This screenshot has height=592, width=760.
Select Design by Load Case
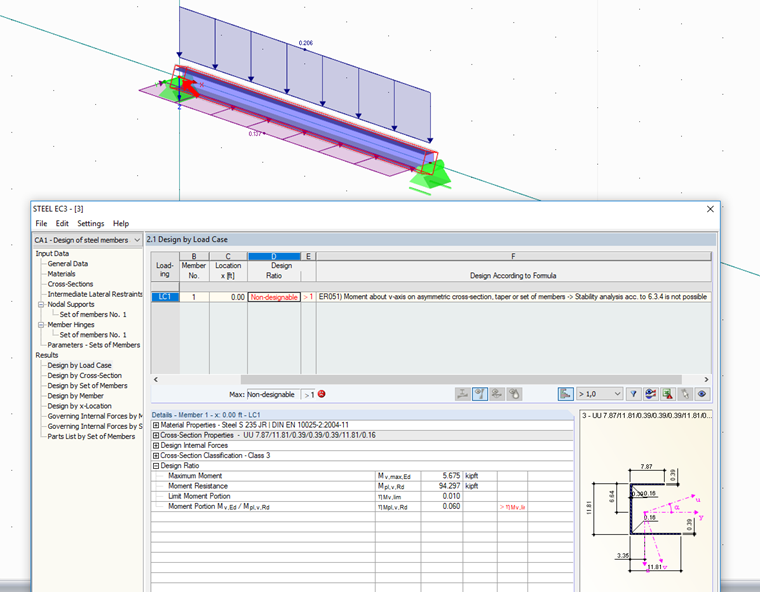(79, 366)
